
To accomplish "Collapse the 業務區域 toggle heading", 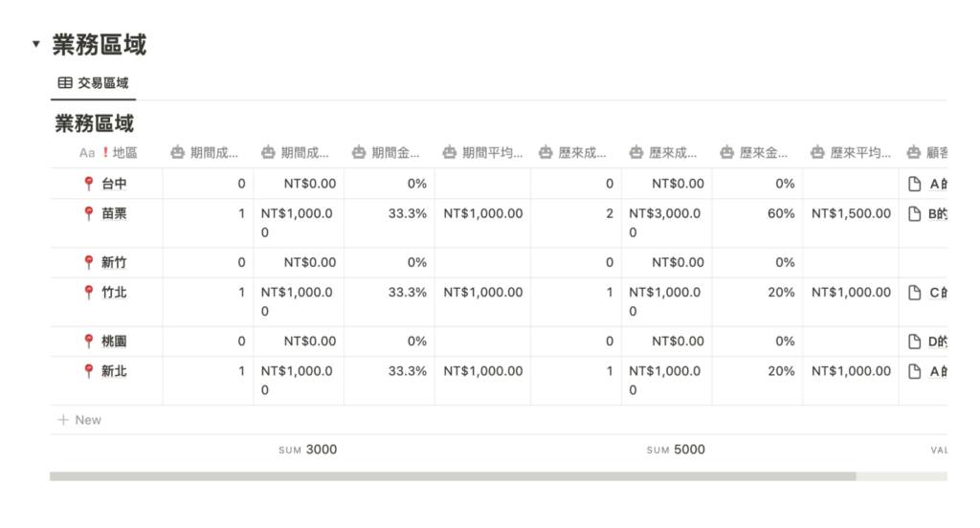I will pos(36,44).
